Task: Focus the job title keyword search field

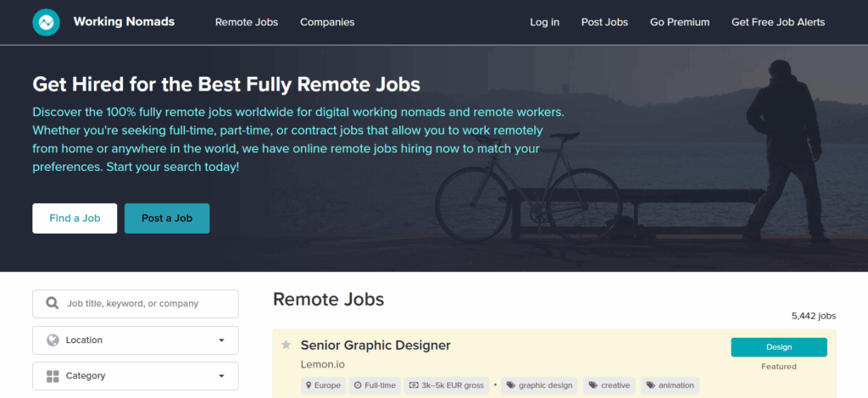Action: click(x=144, y=303)
